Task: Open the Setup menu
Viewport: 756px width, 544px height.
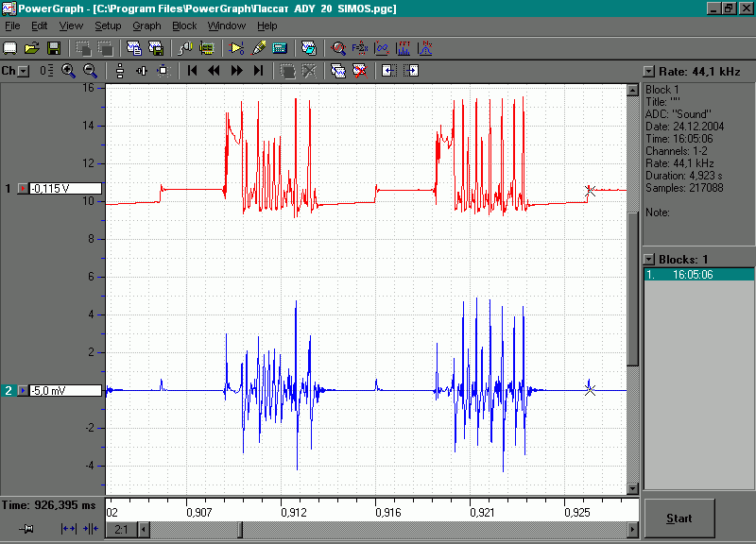Action: pyautogui.click(x=108, y=26)
